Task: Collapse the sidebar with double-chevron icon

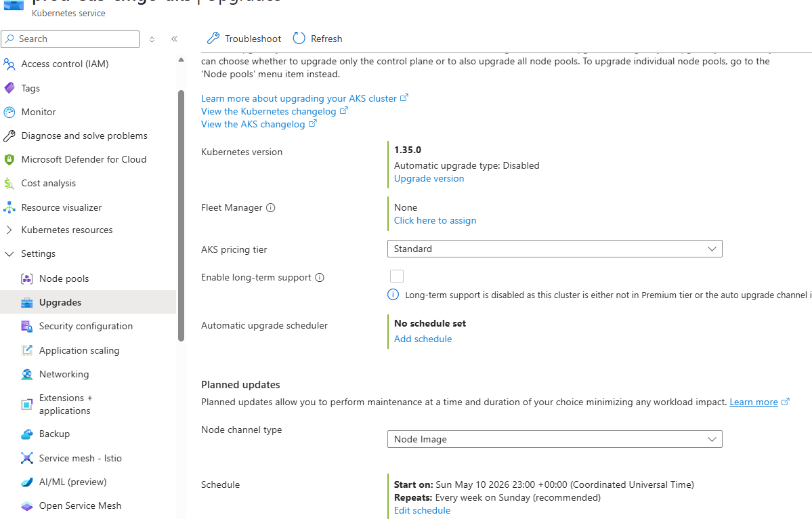Action: tap(175, 39)
